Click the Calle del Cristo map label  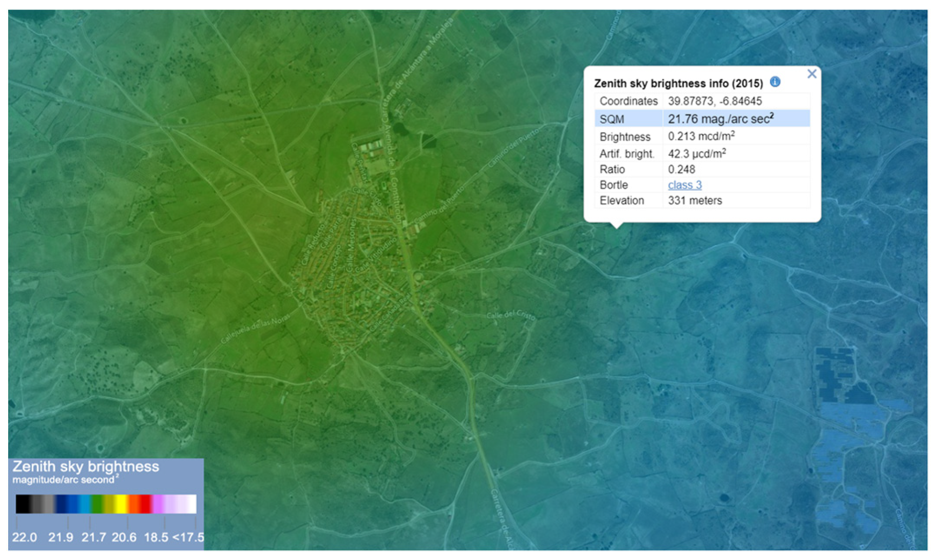510,315
